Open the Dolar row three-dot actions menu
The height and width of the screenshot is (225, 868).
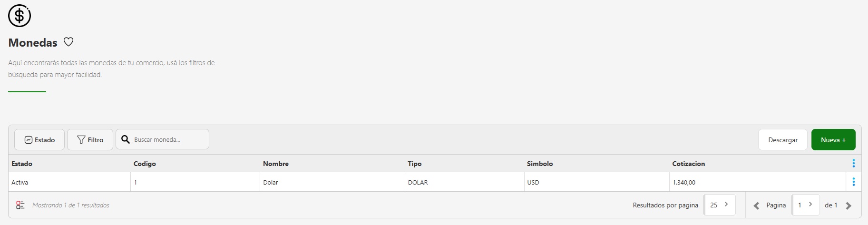click(853, 182)
